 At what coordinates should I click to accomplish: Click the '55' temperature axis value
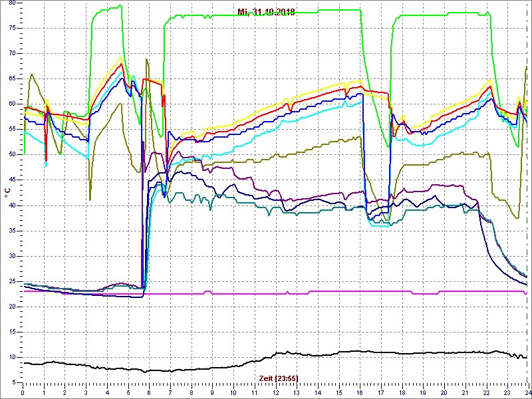[x=13, y=129]
